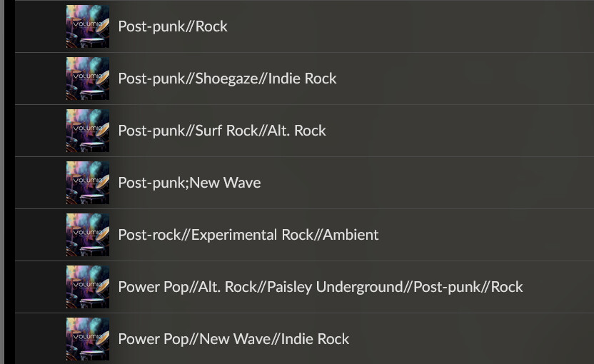This screenshot has width=594, height=364.
Task: Select artwork for Post-rock//Experimental Rock//Ambient
Action: pyautogui.click(x=88, y=235)
